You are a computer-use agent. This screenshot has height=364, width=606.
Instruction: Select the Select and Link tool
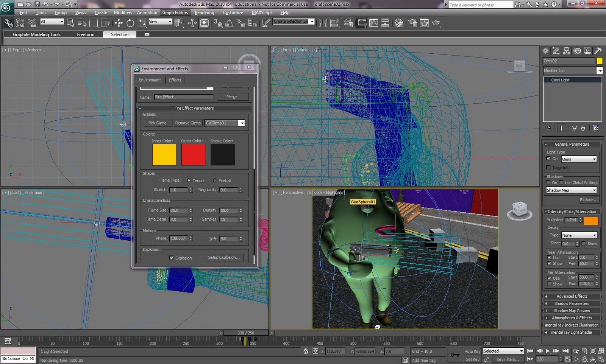pyautogui.click(x=8, y=23)
